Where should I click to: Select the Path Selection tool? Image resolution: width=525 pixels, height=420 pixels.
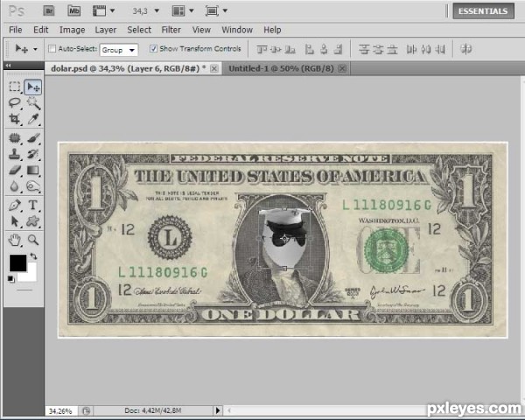pos(14,221)
